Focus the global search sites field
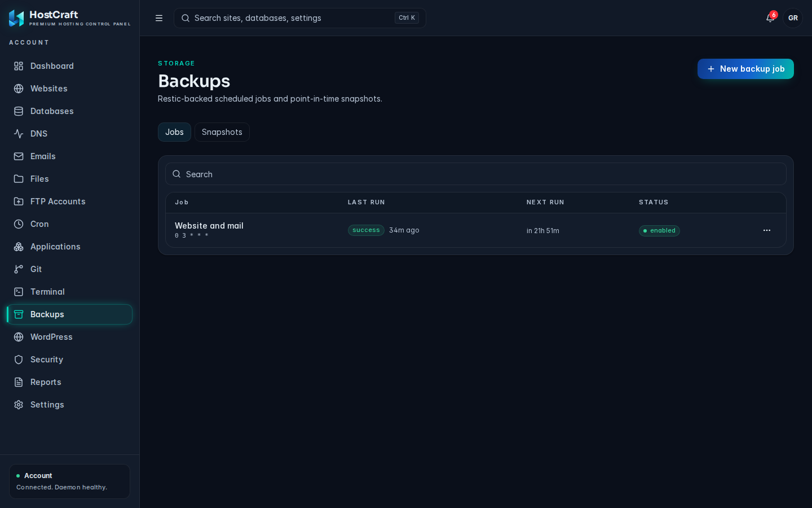Screen dimensions: 812x508 click(300, 18)
